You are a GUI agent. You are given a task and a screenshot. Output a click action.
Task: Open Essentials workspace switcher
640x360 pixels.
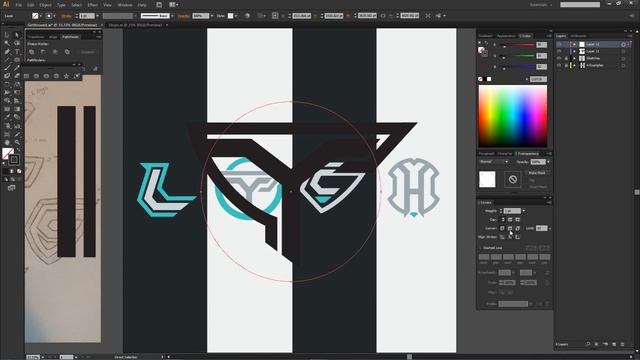click(x=541, y=5)
